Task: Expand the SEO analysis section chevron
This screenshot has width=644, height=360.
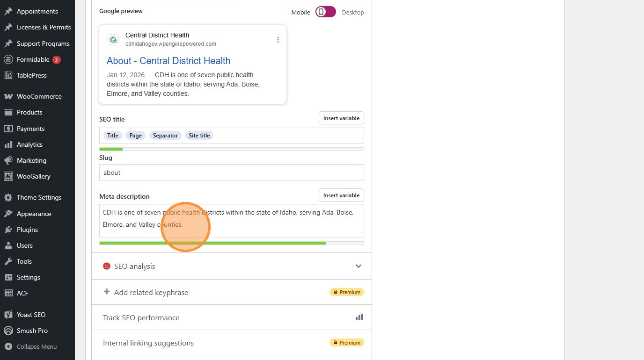Action: (359, 266)
